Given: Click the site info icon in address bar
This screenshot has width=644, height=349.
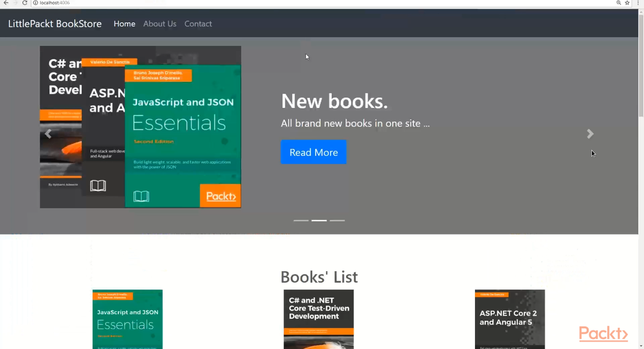Looking at the screenshot, I should click(35, 3).
